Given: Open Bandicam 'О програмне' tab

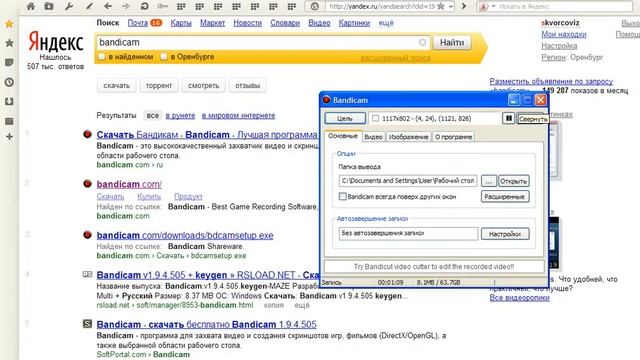Looking at the screenshot, I should pos(453,137).
